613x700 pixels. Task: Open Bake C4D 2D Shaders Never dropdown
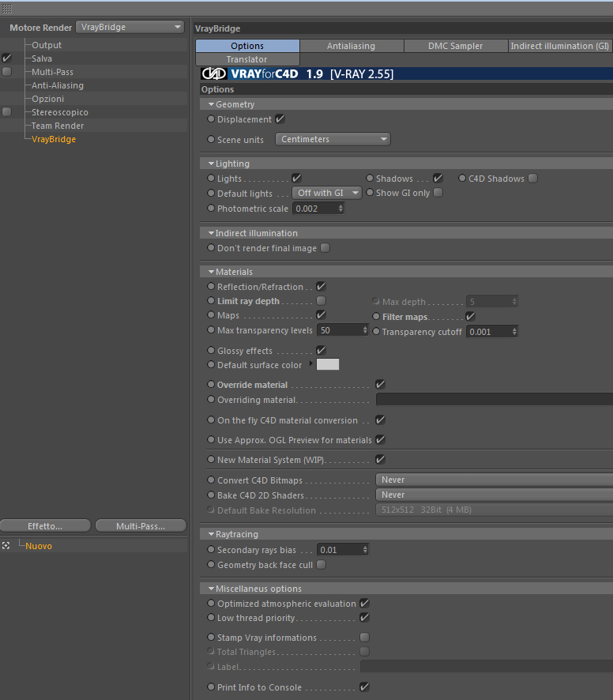[495, 495]
